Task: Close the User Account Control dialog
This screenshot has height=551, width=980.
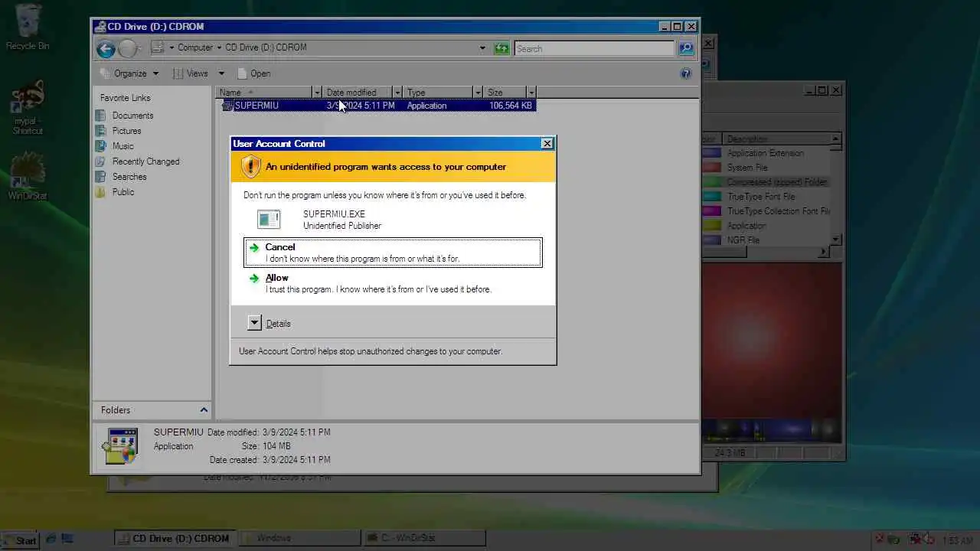Action: click(x=547, y=143)
